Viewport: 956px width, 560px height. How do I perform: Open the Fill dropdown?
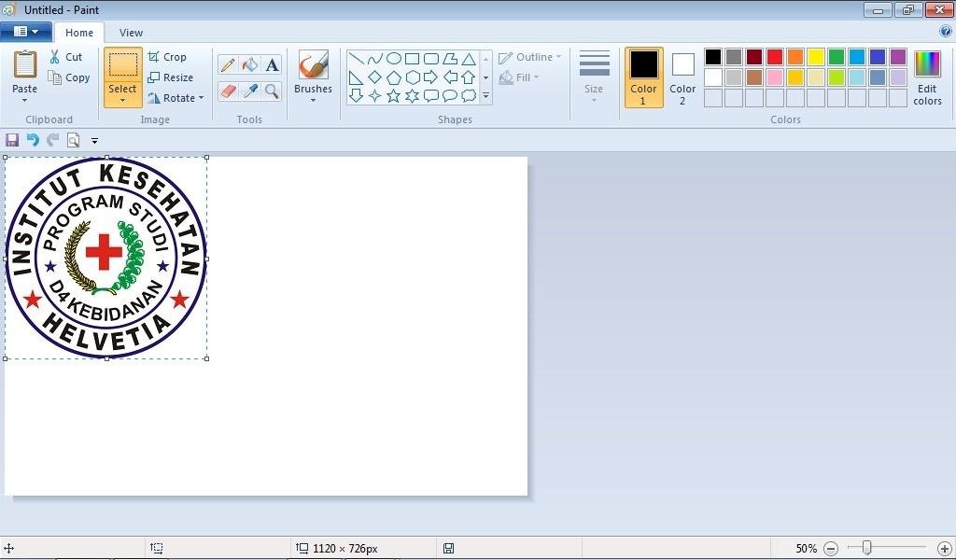tap(519, 77)
